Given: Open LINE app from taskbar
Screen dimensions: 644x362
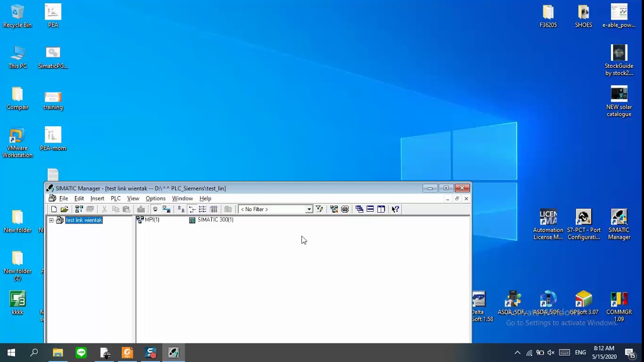Looking at the screenshot, I should click(x=81, y=353).
